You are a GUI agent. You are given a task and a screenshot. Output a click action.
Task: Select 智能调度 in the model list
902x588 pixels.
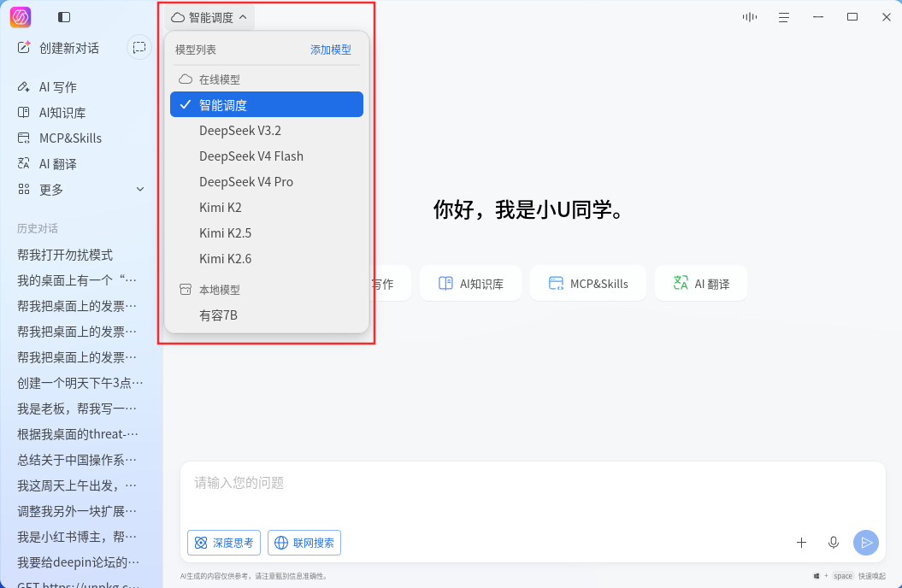click(267, 104)
